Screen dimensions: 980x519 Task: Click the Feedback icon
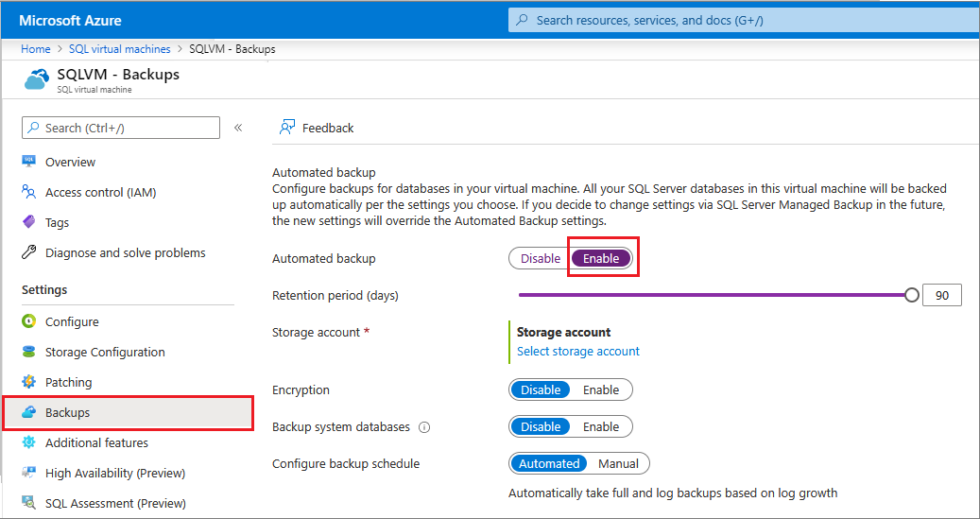(x=286, y=128)
